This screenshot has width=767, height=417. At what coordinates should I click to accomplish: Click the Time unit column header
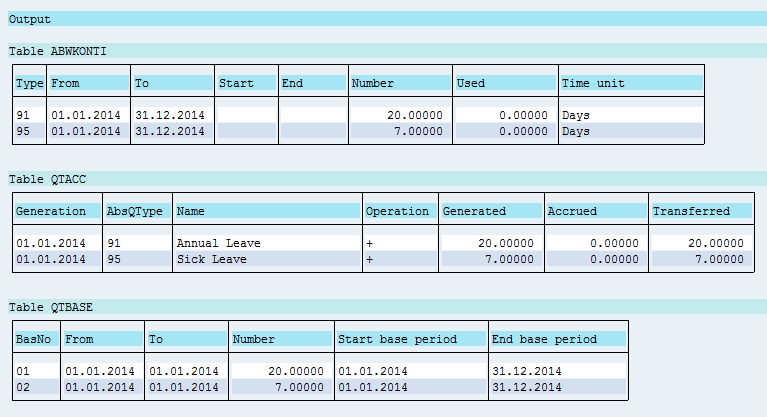tap(630, 83)
